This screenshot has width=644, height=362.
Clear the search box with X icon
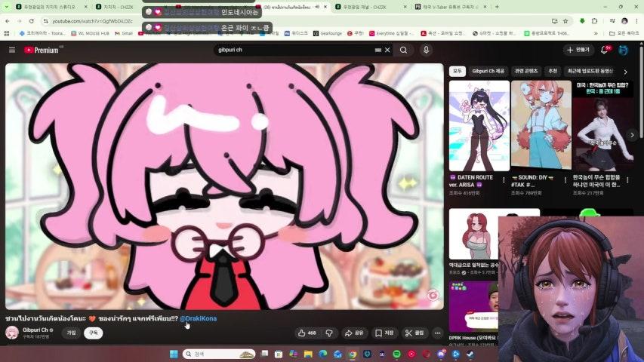387,50
